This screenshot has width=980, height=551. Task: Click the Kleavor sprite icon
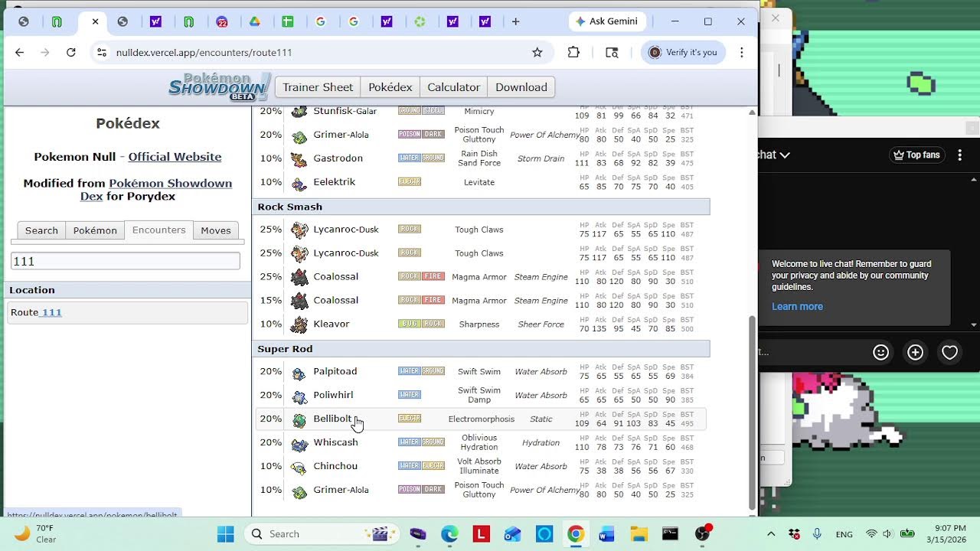(x=299, y=324)
